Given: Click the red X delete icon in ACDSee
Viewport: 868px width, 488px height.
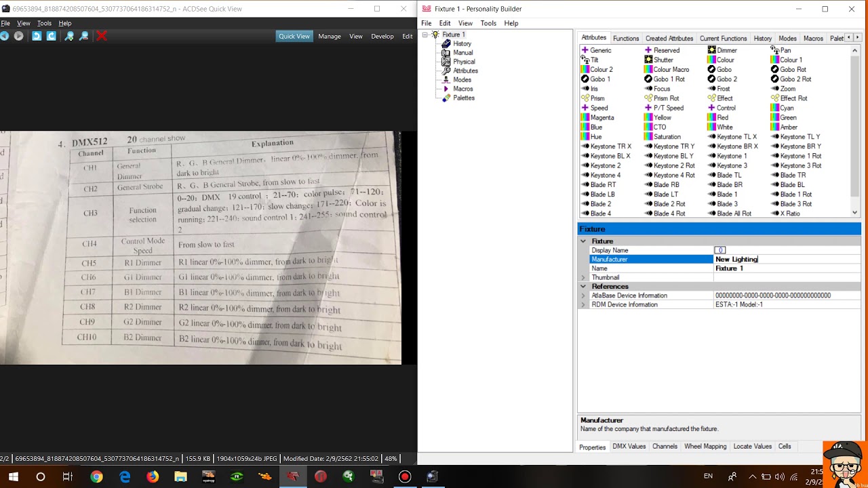Looking at the screenshot, I should coord(102,36).
